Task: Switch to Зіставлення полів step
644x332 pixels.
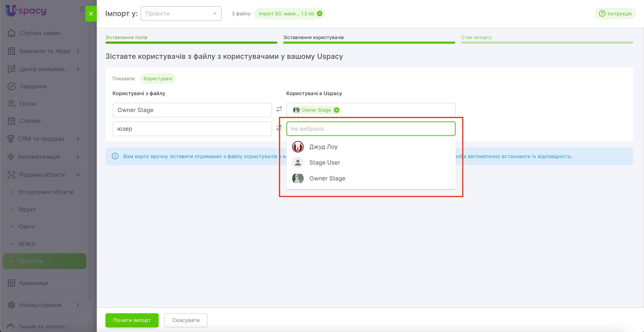Action: point(126,37)
